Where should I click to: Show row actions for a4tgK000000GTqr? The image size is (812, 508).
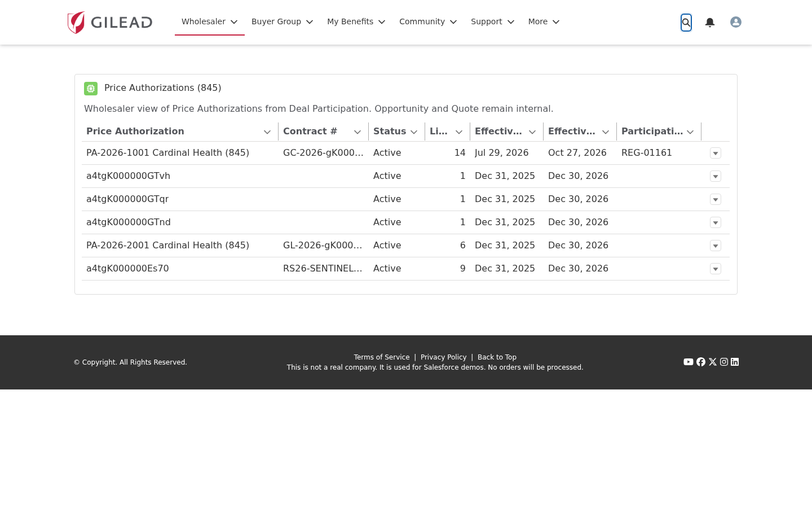pyautogui.click(x=716, y=199)
